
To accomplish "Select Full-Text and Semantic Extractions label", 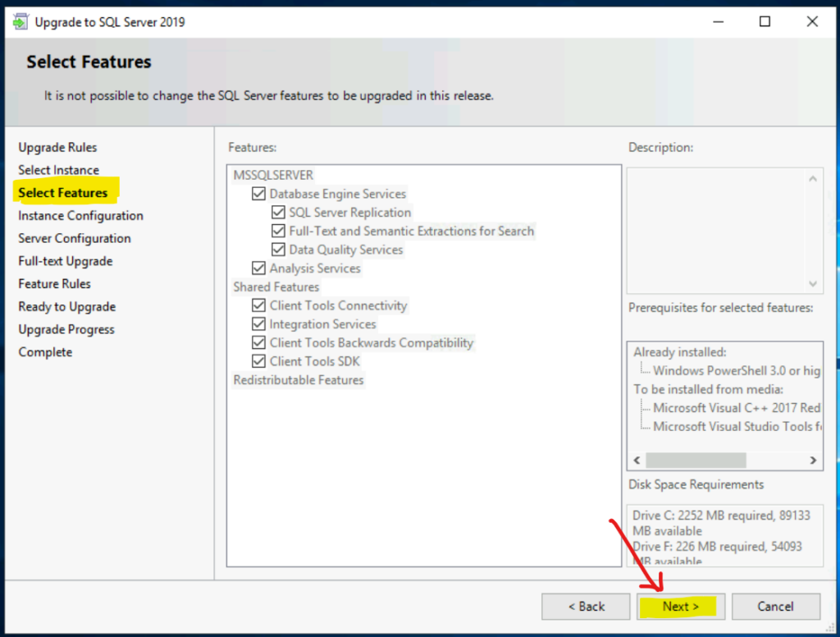I will click(412, 231).
